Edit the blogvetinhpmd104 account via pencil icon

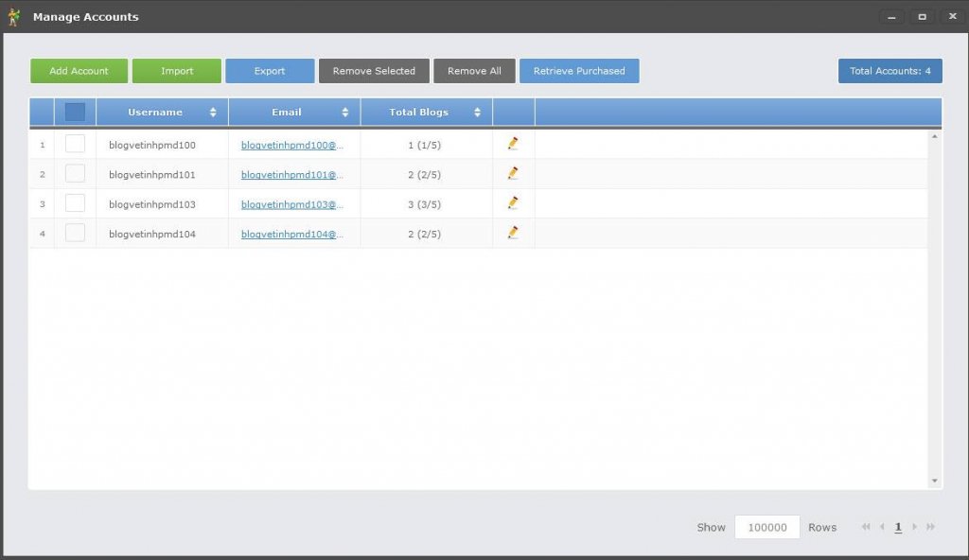513,233
